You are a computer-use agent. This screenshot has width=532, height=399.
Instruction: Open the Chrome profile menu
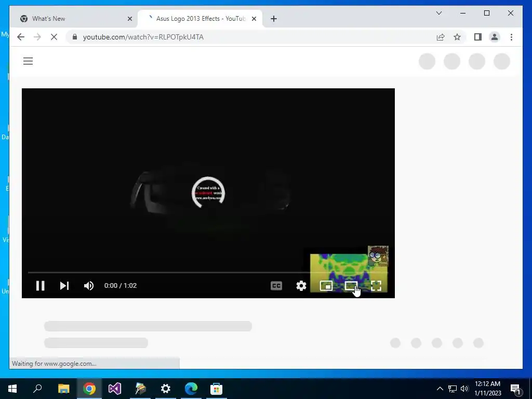click(495, 37)
